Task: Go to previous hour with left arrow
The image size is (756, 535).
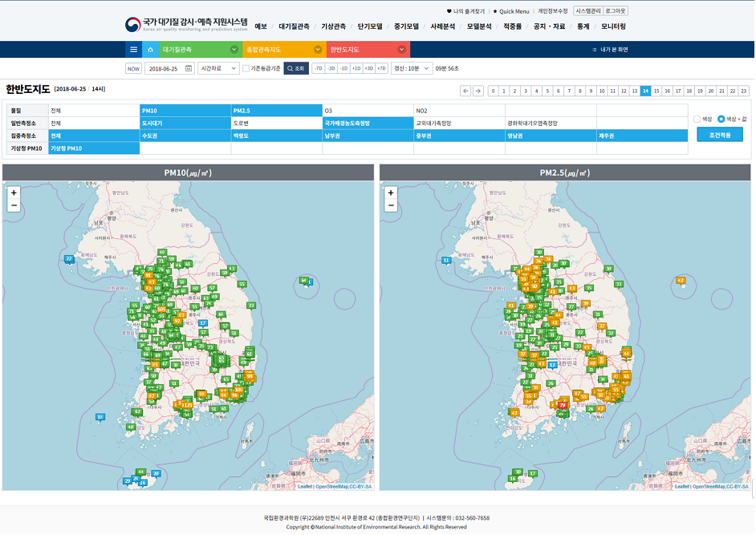Action: [465, 91]
